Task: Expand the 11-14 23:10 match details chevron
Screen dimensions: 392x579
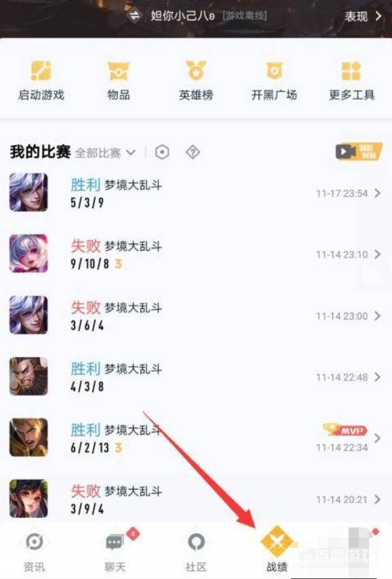Action: tap(377, 254)
